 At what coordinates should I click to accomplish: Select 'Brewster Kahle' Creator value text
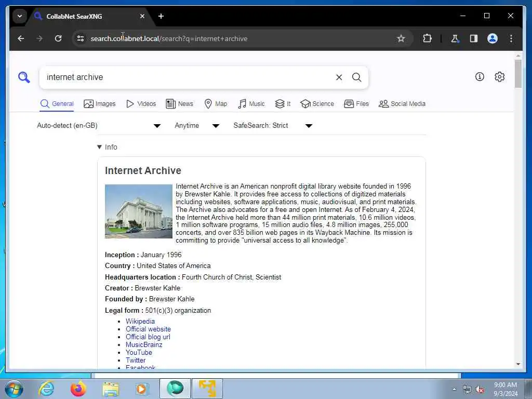(157, 288)
